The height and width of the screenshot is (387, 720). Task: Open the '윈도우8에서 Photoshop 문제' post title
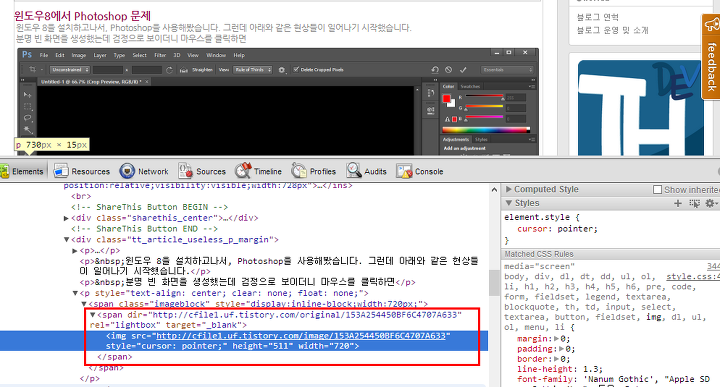point(83,16)
